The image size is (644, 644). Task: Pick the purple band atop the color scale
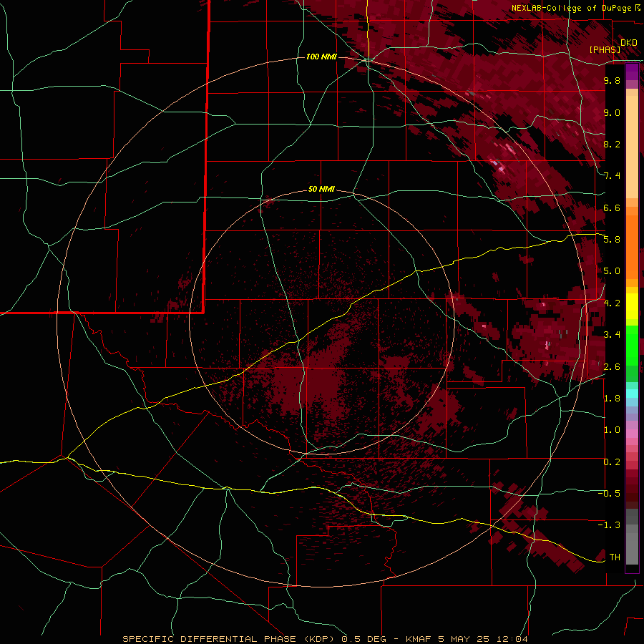pos(632,72)
